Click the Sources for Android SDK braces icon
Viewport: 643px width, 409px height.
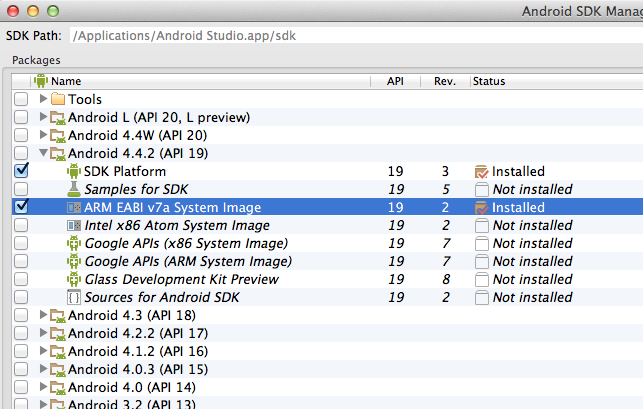74,297
